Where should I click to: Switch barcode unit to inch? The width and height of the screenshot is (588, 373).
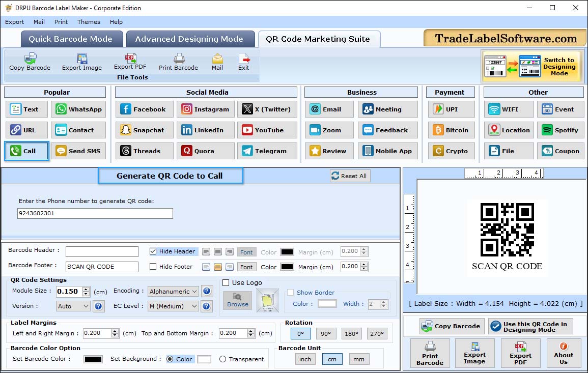(x=305, y=359)
